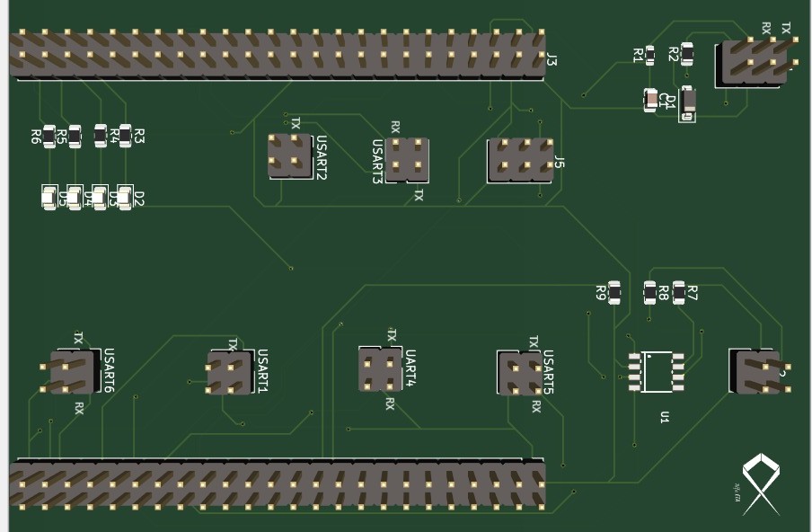Click the USART6 silkscreen label

[x=110, y=370]
